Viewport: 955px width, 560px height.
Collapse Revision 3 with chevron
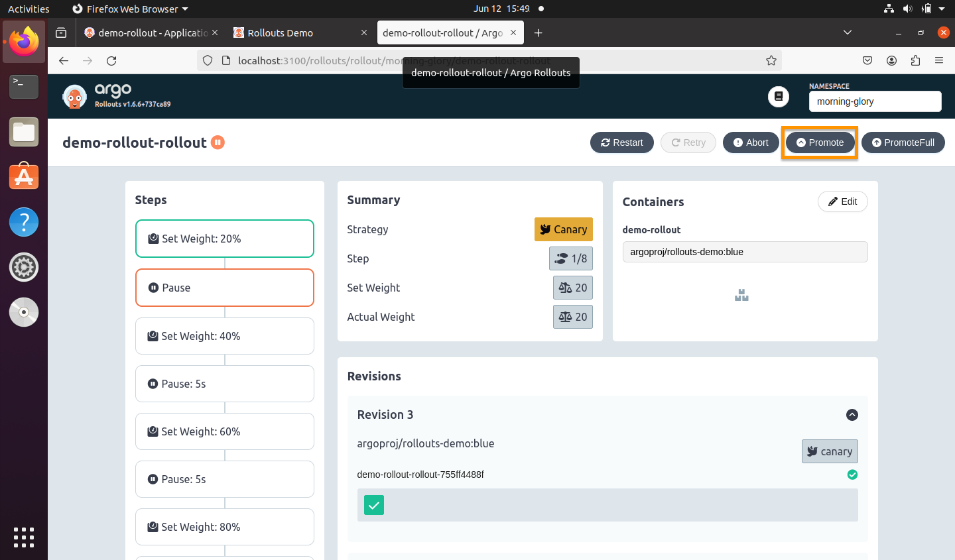pyautogui.click(x=852, y=415)
